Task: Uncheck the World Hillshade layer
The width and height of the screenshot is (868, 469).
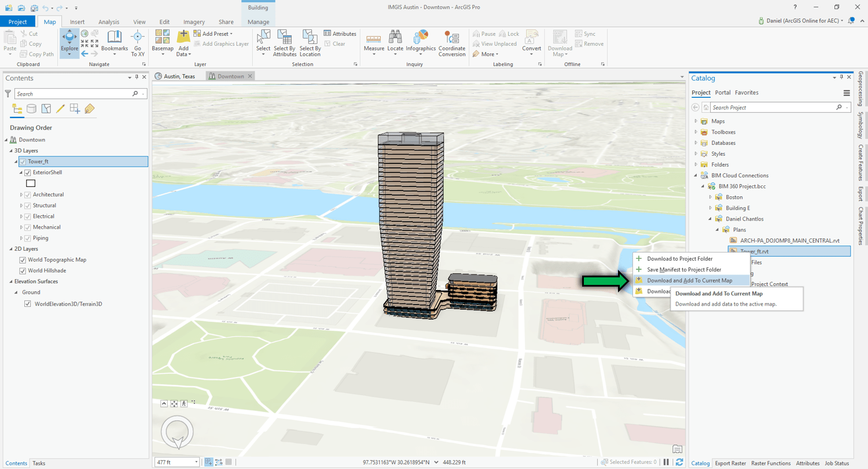Action: tap(23, 271)
